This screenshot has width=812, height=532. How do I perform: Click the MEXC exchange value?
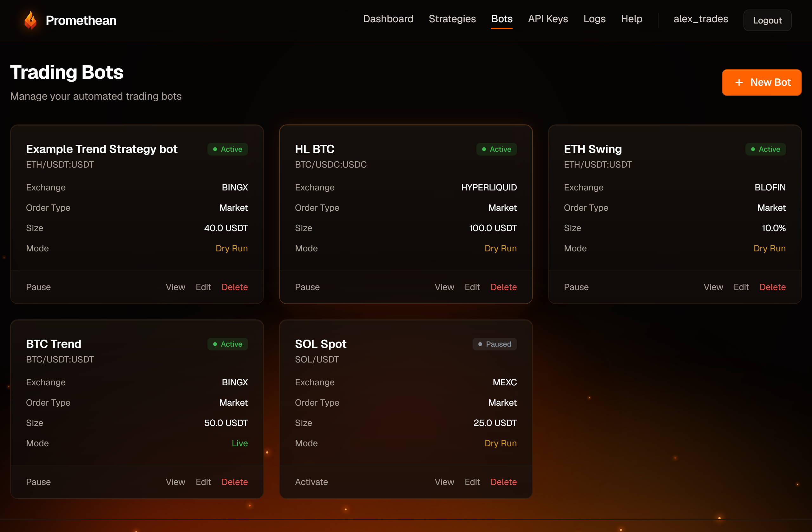505,382
